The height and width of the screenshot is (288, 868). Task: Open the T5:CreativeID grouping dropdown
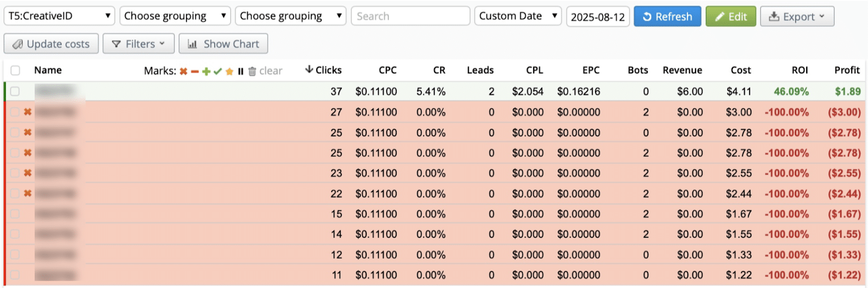59,16
